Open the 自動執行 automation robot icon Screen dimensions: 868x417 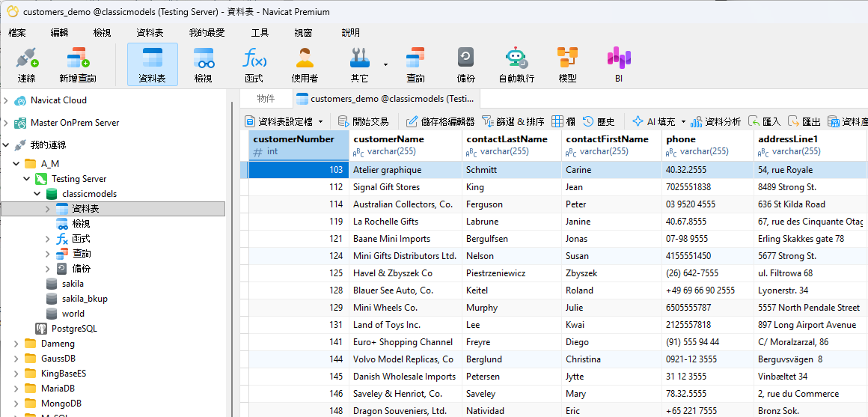pos(516,64)
